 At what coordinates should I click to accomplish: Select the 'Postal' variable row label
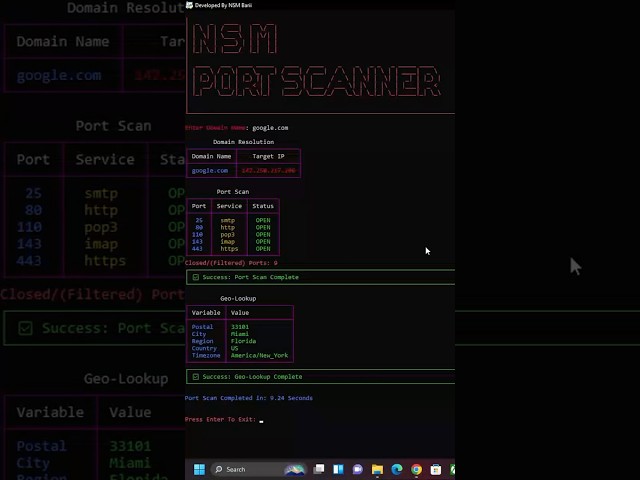click(202, 327)
